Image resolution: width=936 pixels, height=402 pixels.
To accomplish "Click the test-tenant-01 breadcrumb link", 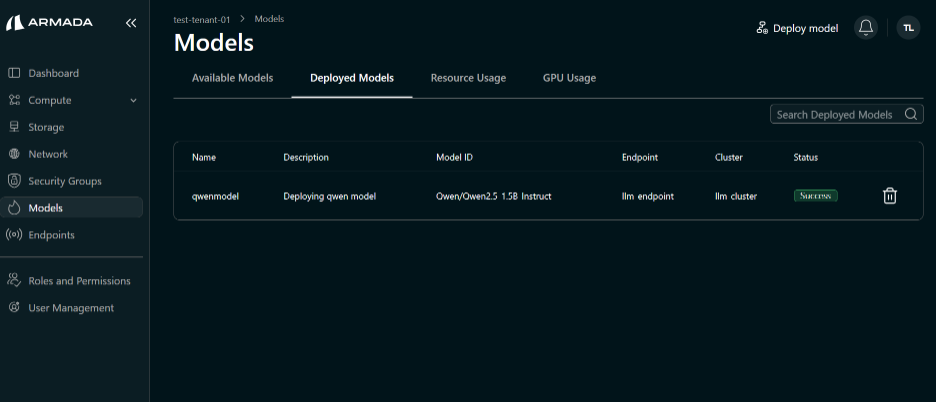I will [x=202, y=19].
